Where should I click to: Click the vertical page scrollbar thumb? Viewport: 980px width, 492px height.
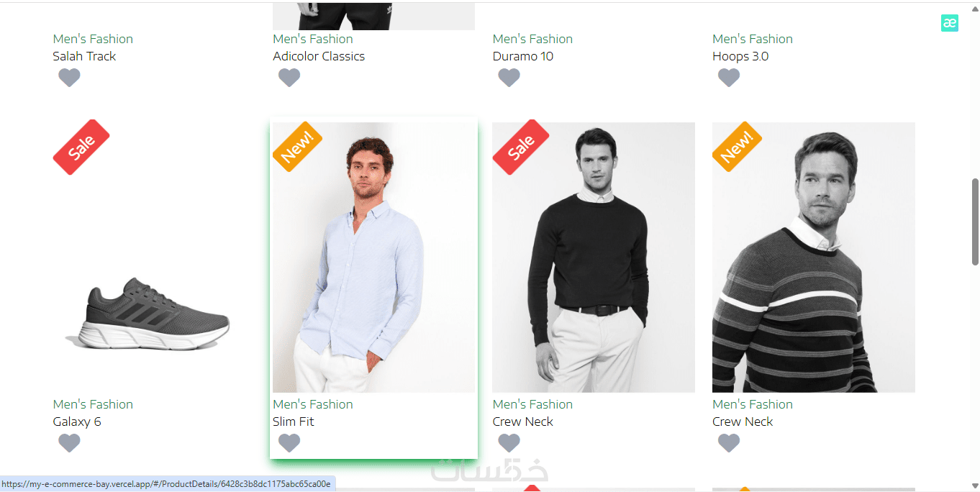point(975,222)
